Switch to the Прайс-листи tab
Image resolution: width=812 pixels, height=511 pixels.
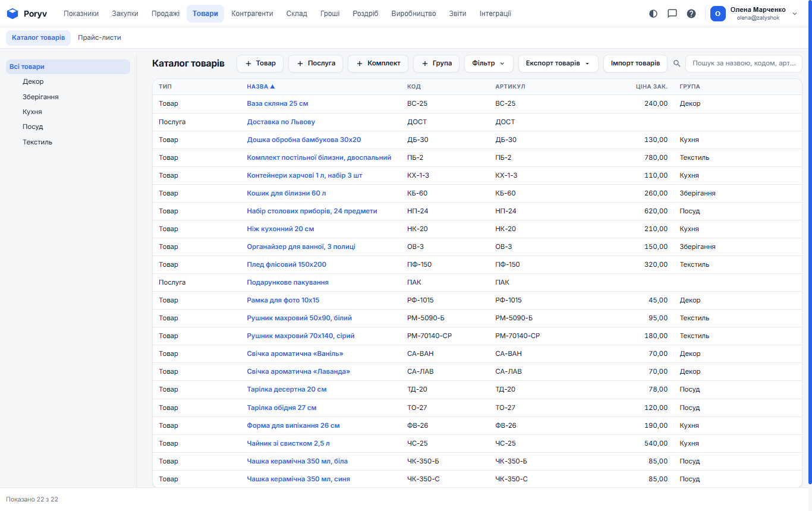click(x=99, y=37)
